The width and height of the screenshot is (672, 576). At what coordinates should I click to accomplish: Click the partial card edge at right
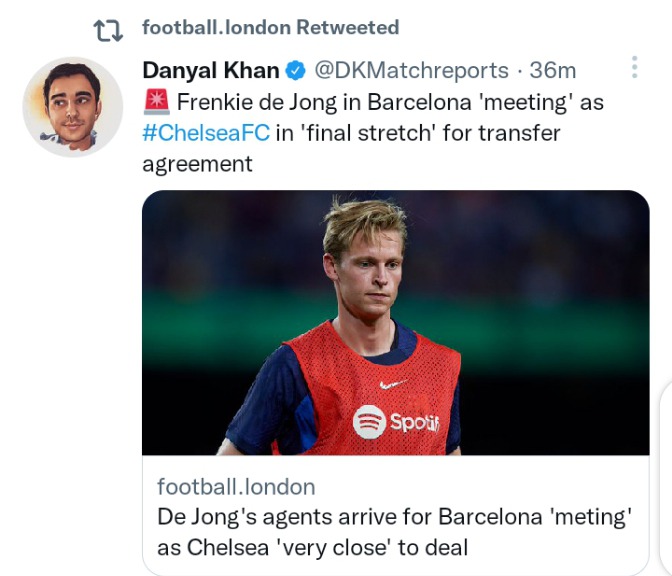667,478
